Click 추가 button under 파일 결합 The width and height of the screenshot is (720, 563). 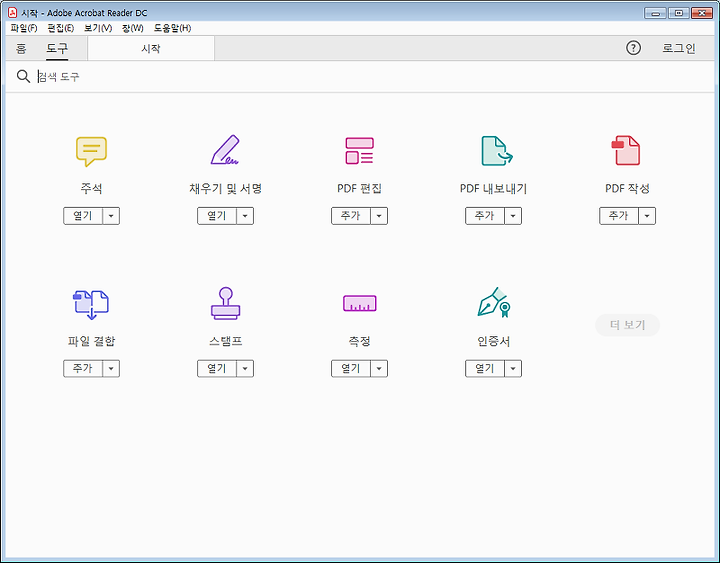pyautogui.click(x=83, y=368)
